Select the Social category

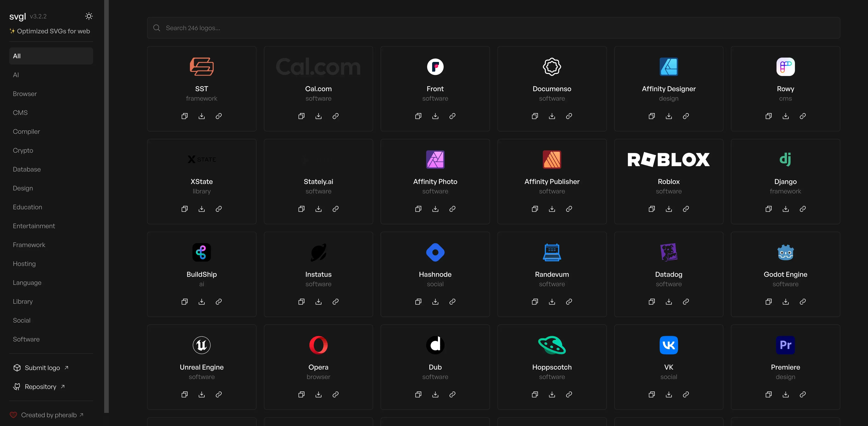[51, 320]
